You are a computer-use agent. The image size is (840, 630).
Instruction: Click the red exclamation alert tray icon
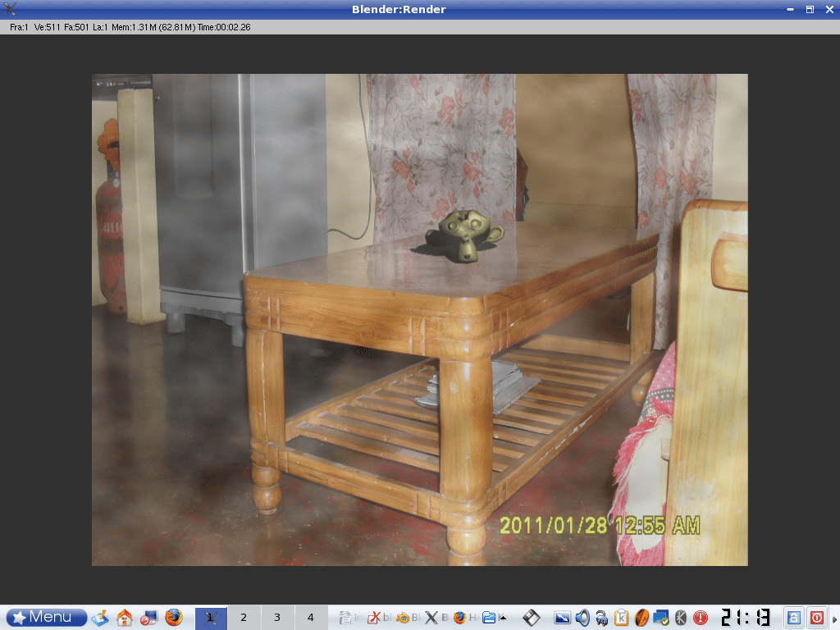(x=701, y=619)
